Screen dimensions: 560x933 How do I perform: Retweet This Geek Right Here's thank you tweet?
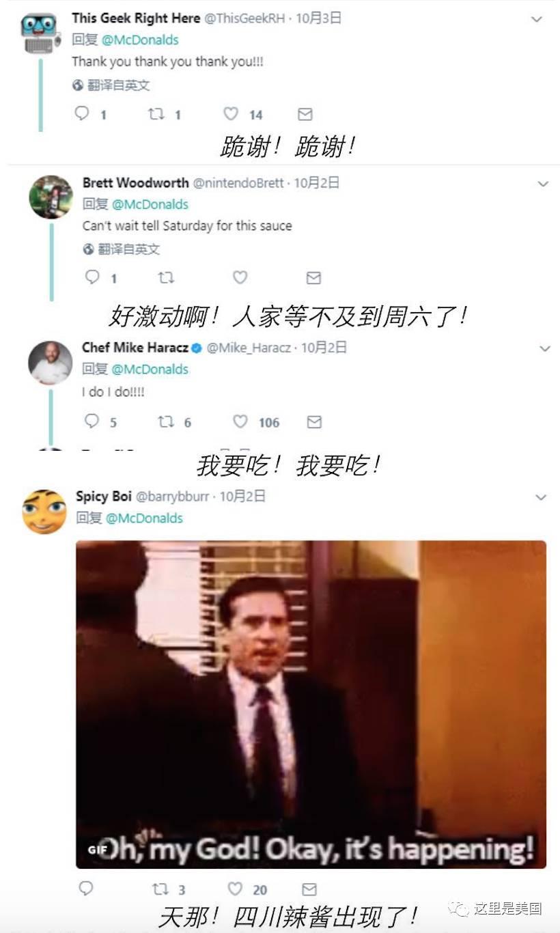pyautogui.click(x=156, y=114)
